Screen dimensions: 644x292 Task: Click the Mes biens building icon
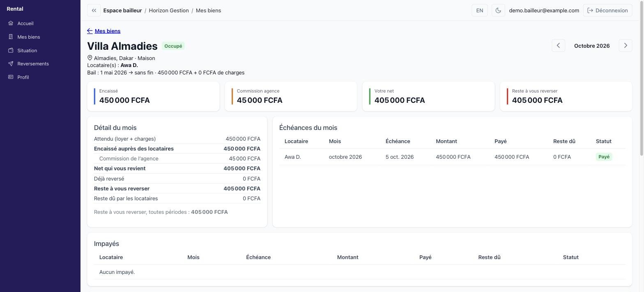11,37
